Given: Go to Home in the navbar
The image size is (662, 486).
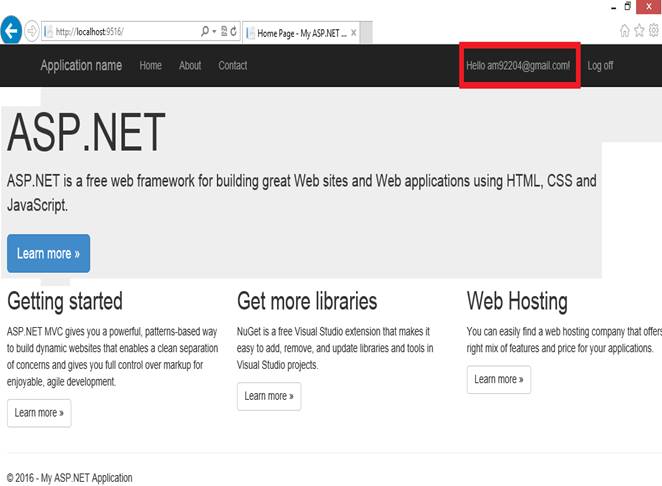Looking at the screenshot, I should (x=151, y=65).
